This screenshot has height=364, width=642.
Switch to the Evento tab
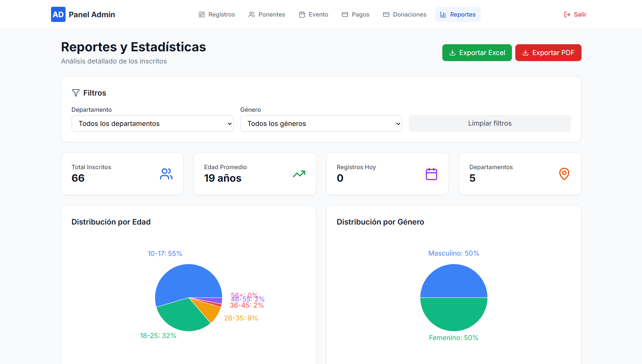[x=313, y=15]
